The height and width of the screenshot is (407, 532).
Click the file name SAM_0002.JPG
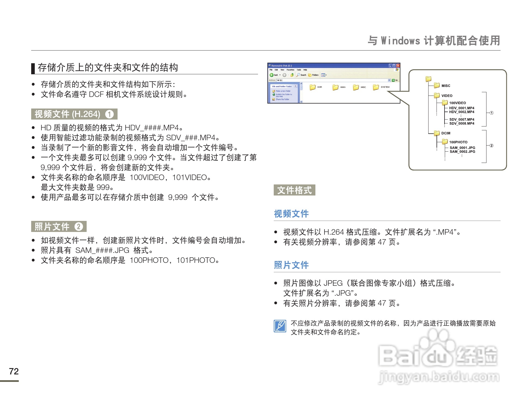(462, 152)
